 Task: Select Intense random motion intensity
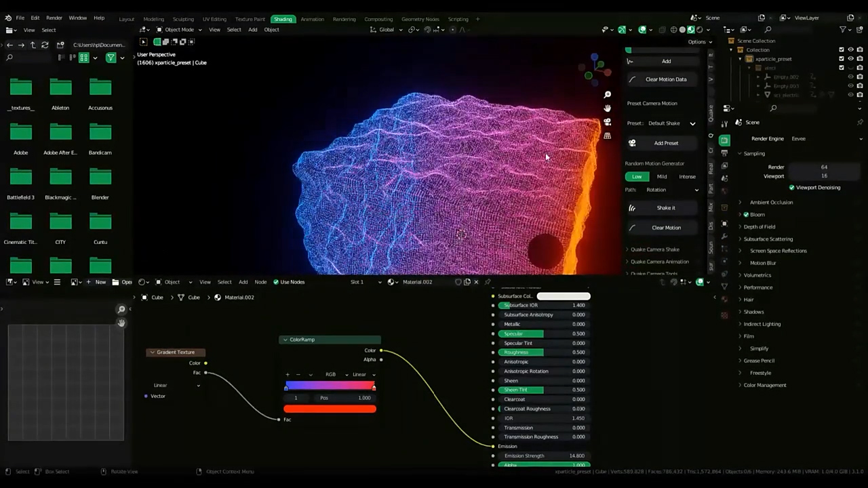tap(687, 177)
